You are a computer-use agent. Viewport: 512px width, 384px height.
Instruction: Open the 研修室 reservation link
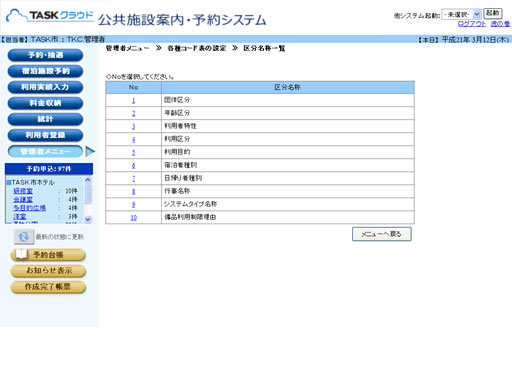tap(23, 191)
